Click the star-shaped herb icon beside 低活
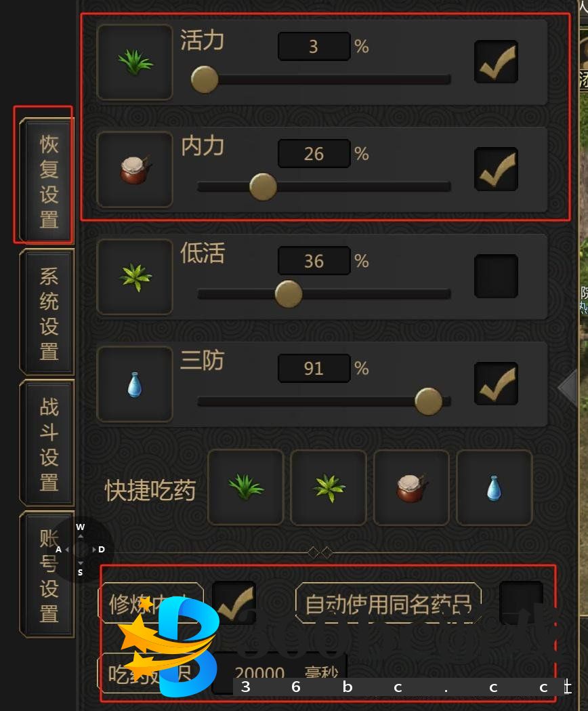The height and width of the screenshot is (711, 588). point(135,277)
